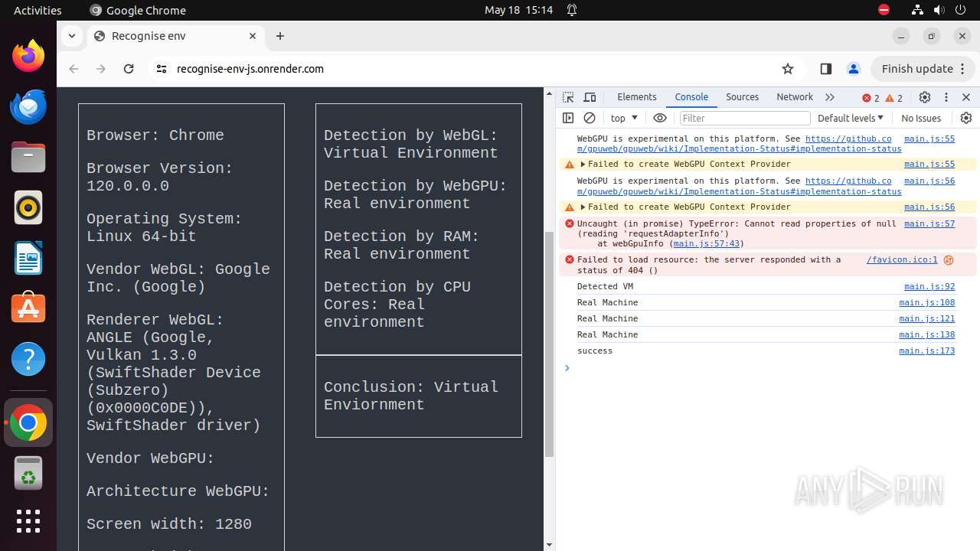Image resolution: width=980 pixels, height=551 pixels.
Task: Open the main.js:92 source link
Action: point(929,286)
